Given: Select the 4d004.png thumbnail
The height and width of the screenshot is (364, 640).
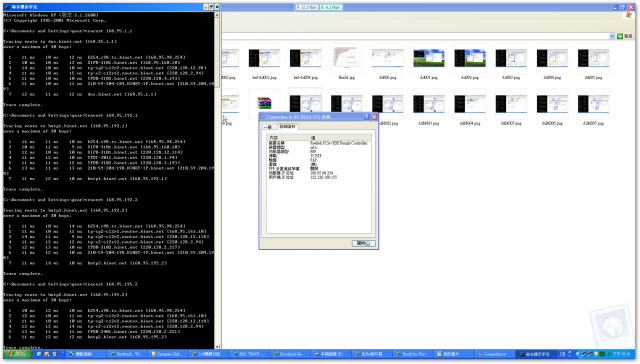Looking at the screenshot, I should (552, 58).
